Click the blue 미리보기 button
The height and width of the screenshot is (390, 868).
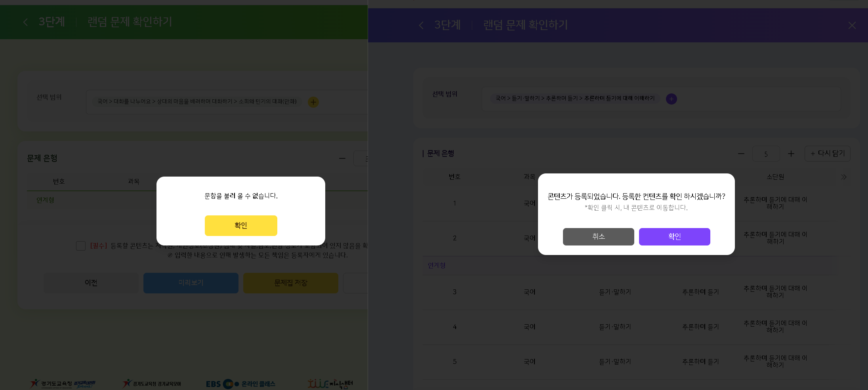(x=191, y=283)
